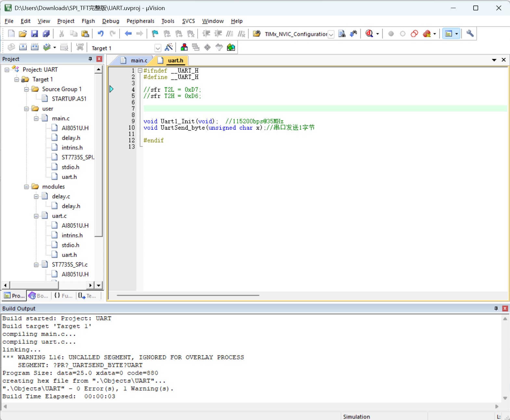Select ST7735S_SPI.c in the project tree
This screenshot has width=510, height=420.
tap(70, 264)
